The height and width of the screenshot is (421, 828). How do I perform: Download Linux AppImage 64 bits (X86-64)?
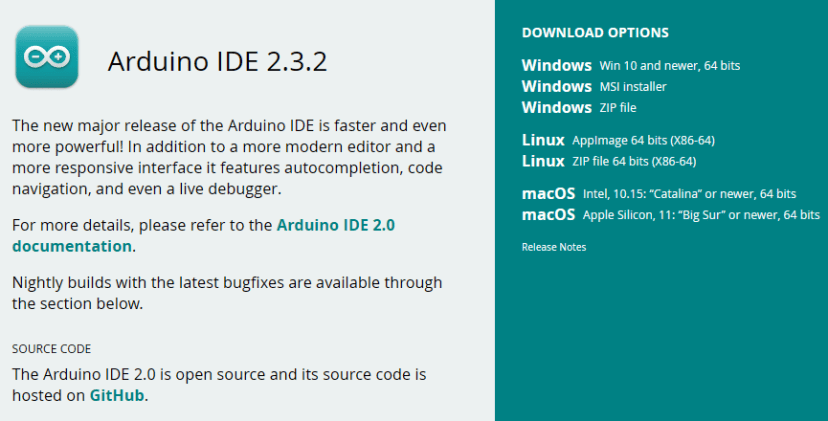click(x=618, y=141)
